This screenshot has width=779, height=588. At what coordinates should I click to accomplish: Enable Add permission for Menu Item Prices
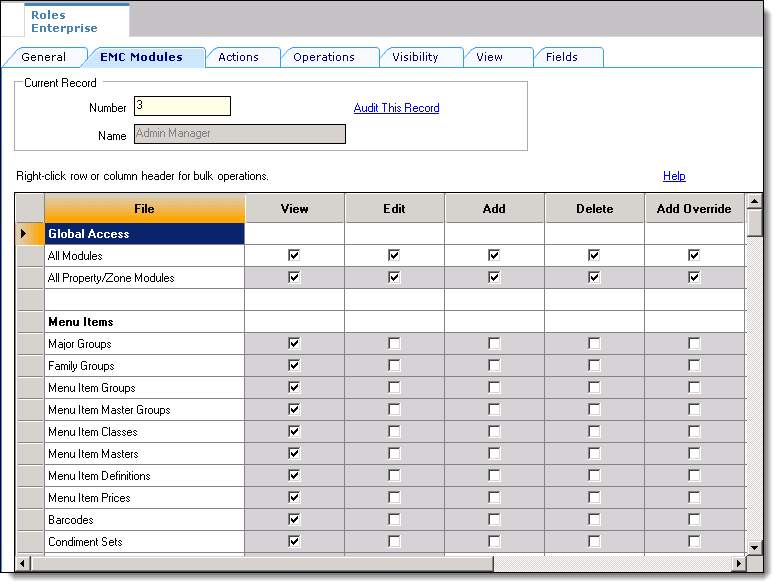494,498
